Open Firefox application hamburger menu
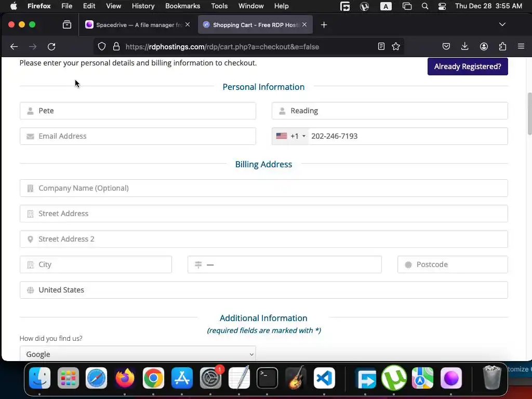This screenshot has height=399, width=532. pos(521,46)
